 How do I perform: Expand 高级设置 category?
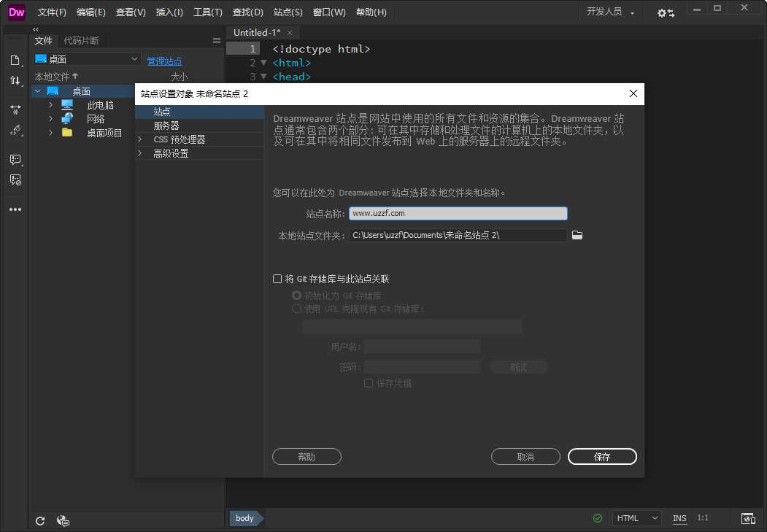click(x=140, y=153)
